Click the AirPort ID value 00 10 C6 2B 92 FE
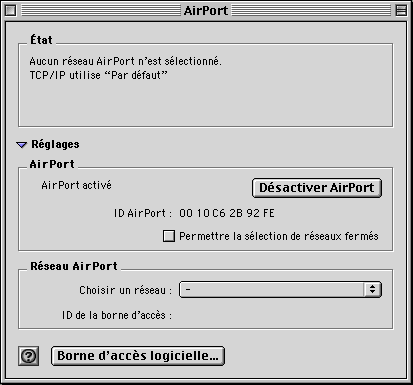Image resolution: width=413 pixels, height=385 pixels. [227, 213]
